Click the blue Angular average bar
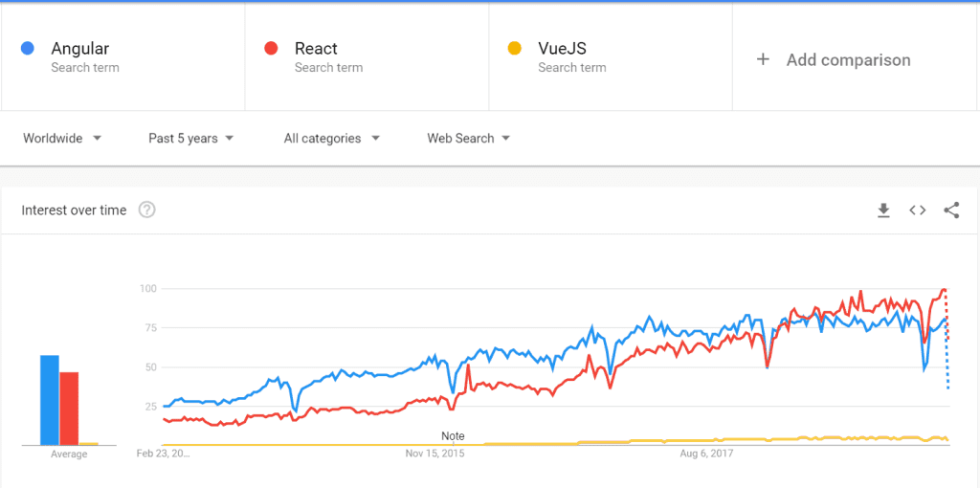The width and height of the screenshot is (980, 488). coord(49,400)
